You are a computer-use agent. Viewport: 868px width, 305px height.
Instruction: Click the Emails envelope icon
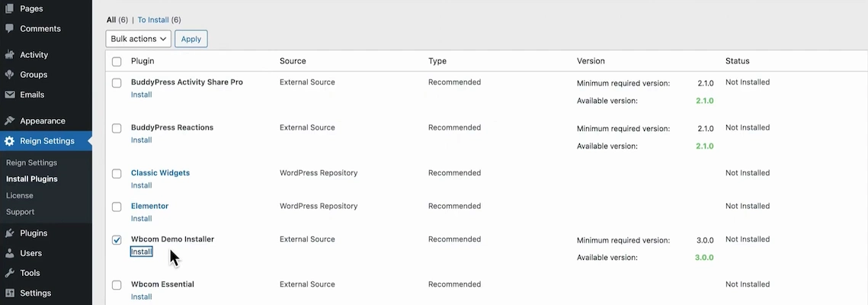[x=9, y=95]
